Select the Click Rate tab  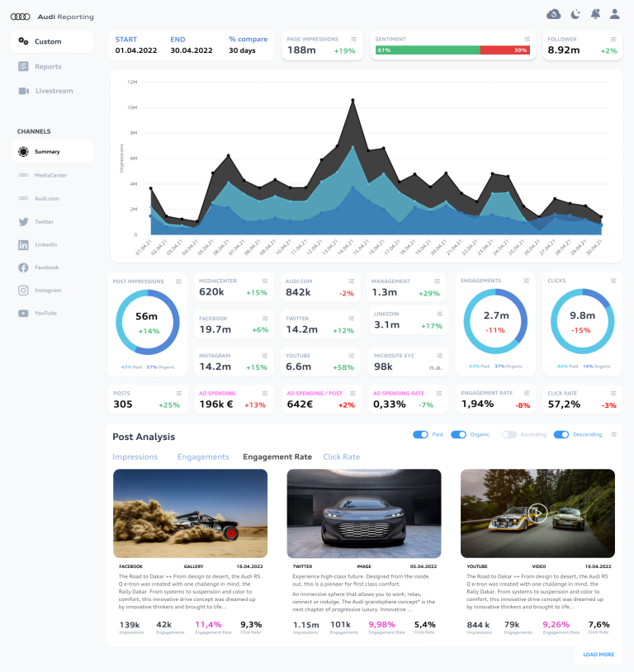click(x=342, y=457)
